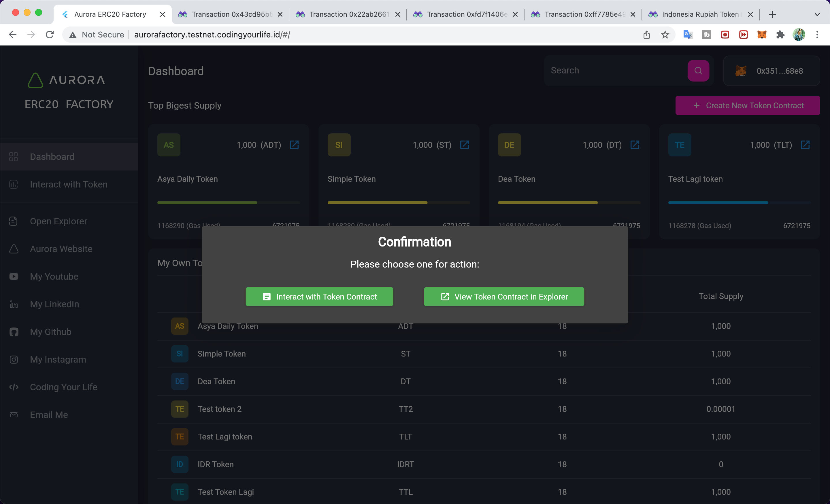Click the share page icon in address bar

[646, 35]
